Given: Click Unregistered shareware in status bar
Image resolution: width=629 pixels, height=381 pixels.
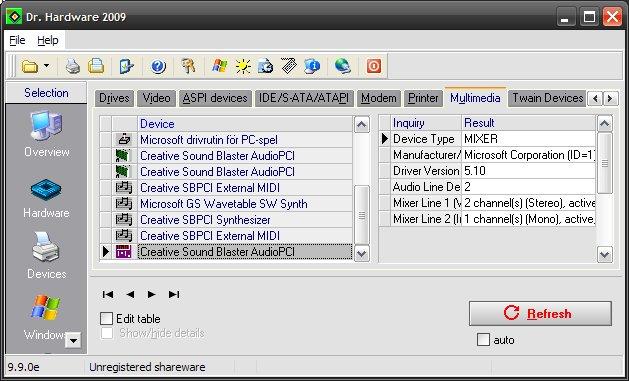Looking at the screenshot, I should click(x=147, y=367).
